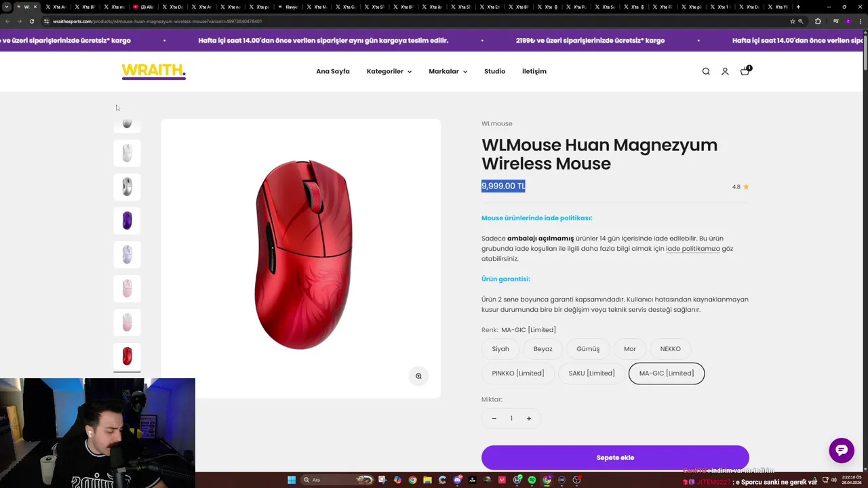This screenshot has width=868, height=488.
Task: View the purple mouse thumbnail
Action: coord(127,220)
